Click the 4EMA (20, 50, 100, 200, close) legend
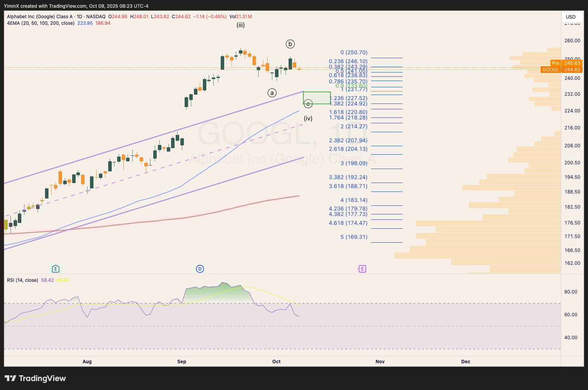 pyautogui.click(x=41, y=23)
